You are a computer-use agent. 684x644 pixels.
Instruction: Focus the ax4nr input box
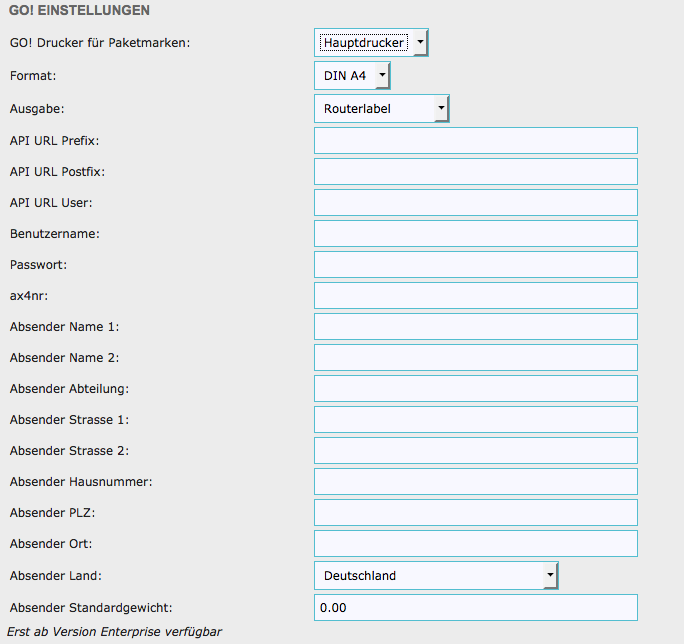[475, 296]
